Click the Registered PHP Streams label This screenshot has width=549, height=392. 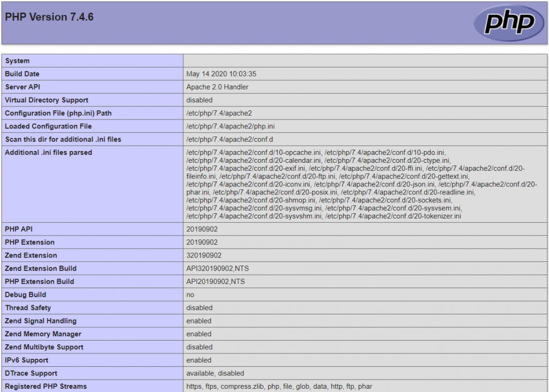click(46, 387)
